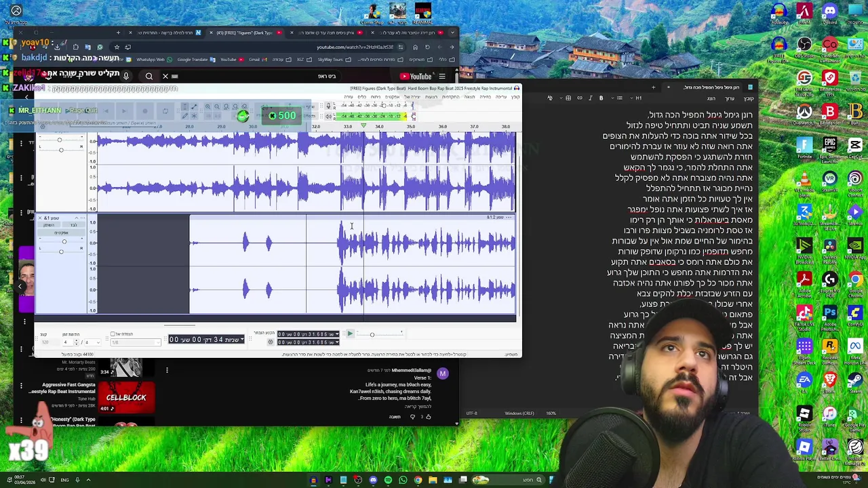Open Chrome from the taskbar

coord(418,480)
